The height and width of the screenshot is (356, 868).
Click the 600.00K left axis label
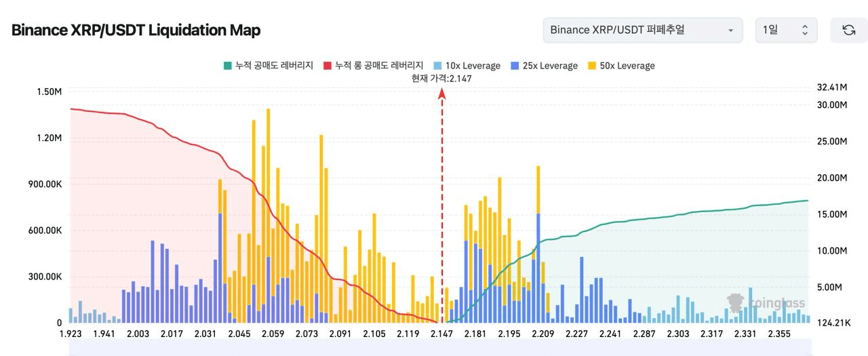click(45, 231)
